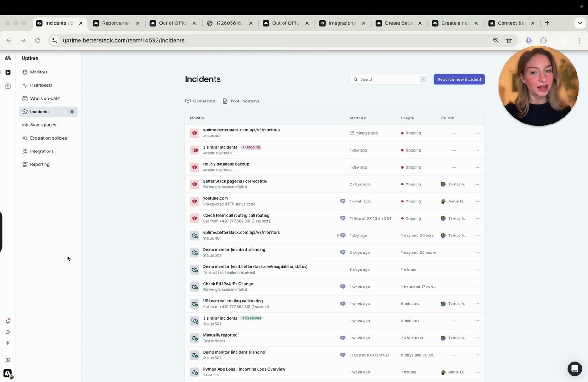The width and height of the screenshot is (588, 382).
Task: Switch to Post-mortems tab
Action: point(241,101)
